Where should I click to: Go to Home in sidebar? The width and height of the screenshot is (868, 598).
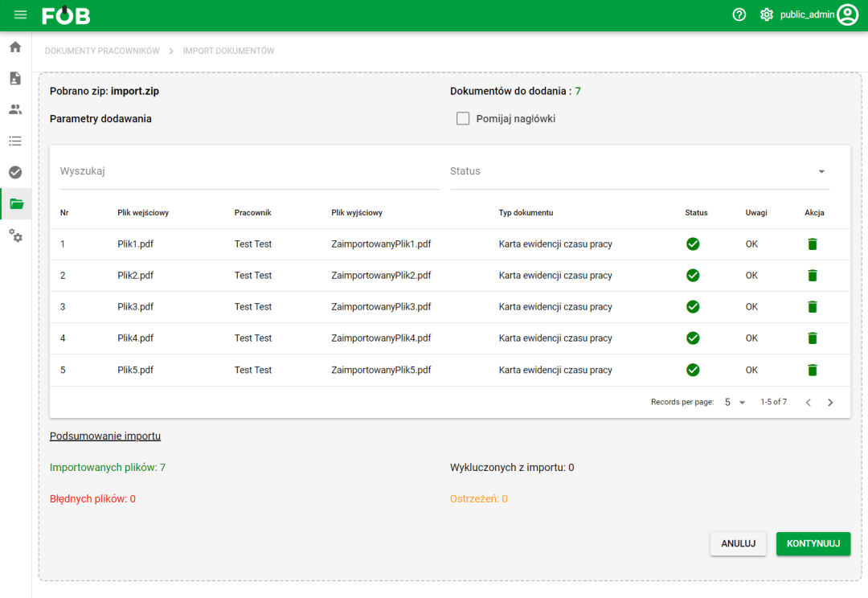click(15, 47)
